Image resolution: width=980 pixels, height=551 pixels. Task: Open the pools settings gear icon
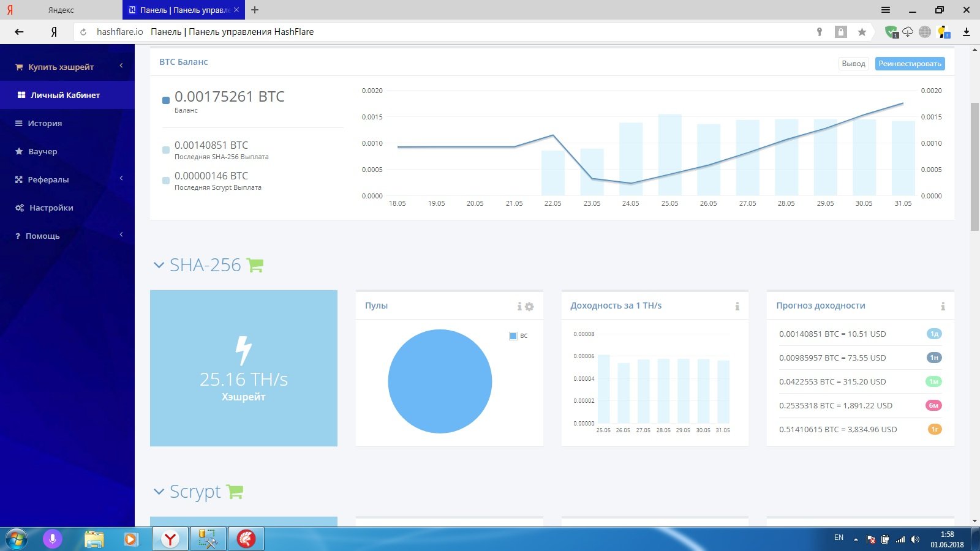(529, 306)
